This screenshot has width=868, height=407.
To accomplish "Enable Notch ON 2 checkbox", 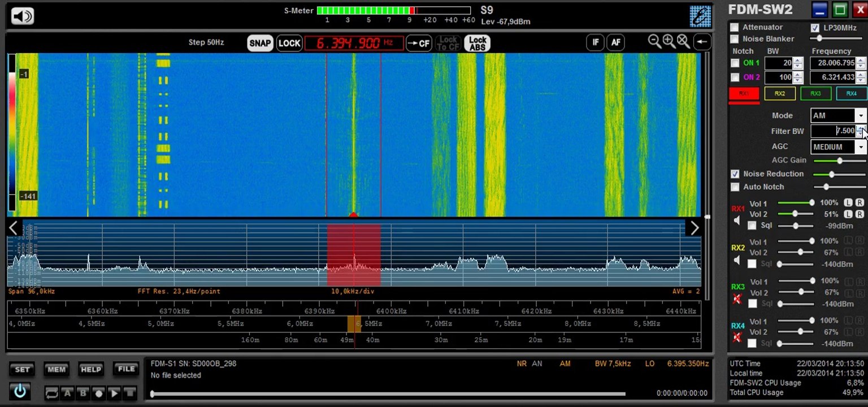I will tap(735, 77).
